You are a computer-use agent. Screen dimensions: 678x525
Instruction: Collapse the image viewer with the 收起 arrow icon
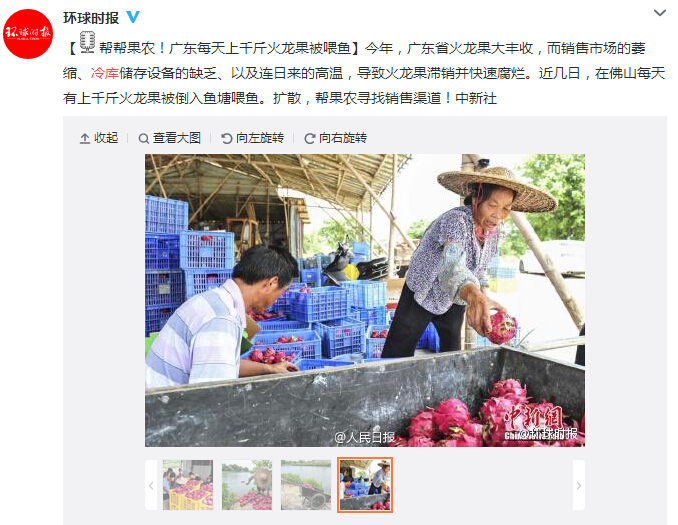(x=85, y=138)
